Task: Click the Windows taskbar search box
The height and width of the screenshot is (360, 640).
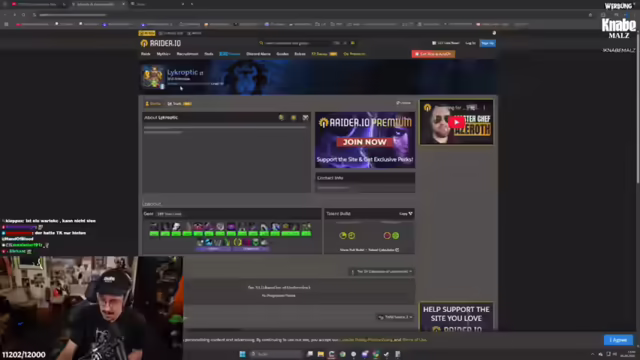Action: click(276, 354)
